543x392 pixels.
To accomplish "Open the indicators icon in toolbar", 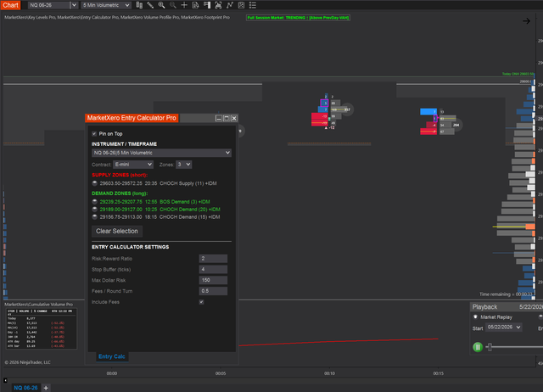I will [218, 5].
